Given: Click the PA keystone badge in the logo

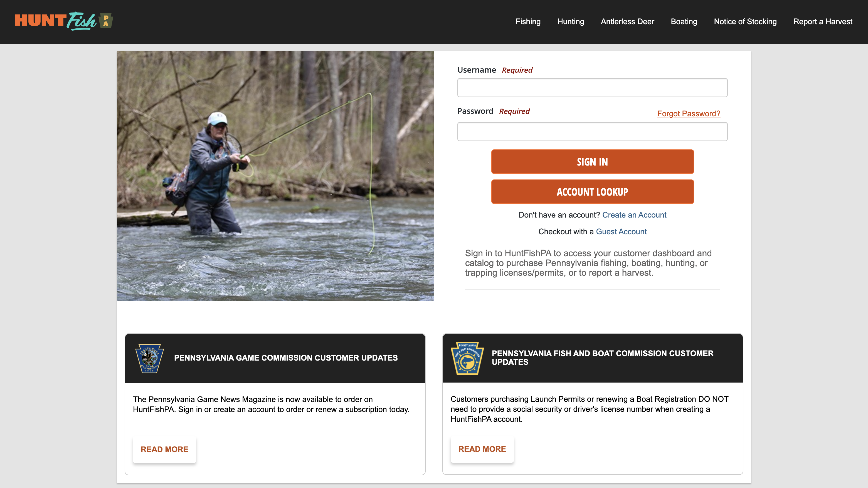Looking at the screenshot, I should pos(106,21).
